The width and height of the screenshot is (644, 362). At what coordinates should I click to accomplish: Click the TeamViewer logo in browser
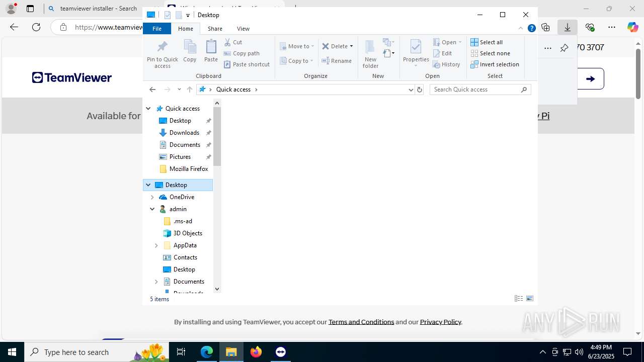pyautogui.click(x=72, y=77)
